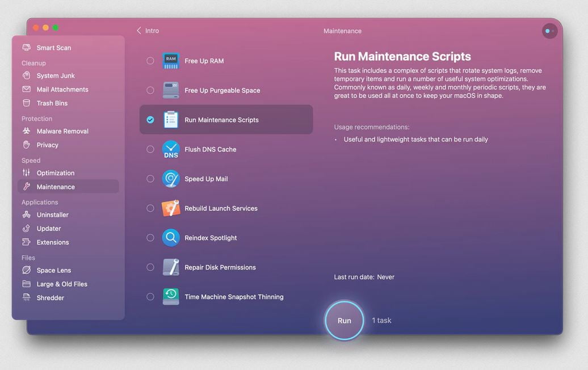Click the Flush DNS Cache task label
This screenshot has height=370, width=588.
pyautogui.click(x=211, y=149)
